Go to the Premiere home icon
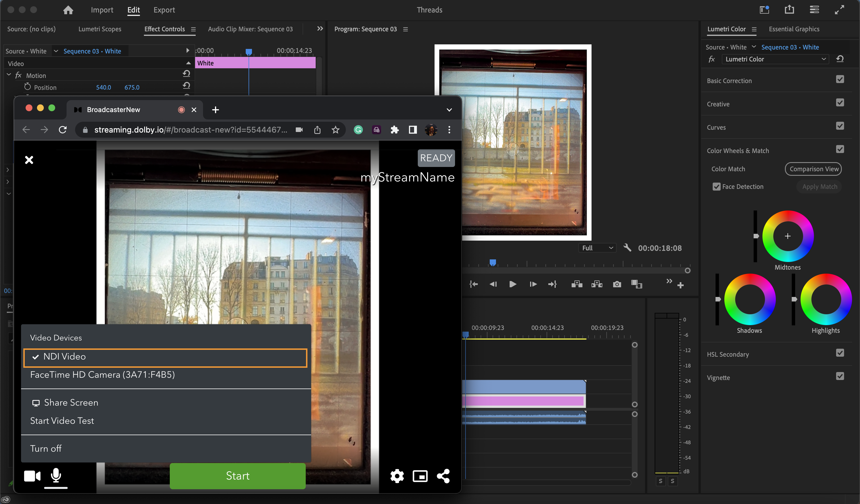This screenshot has height=504, width=860. [x=68, y=10]
